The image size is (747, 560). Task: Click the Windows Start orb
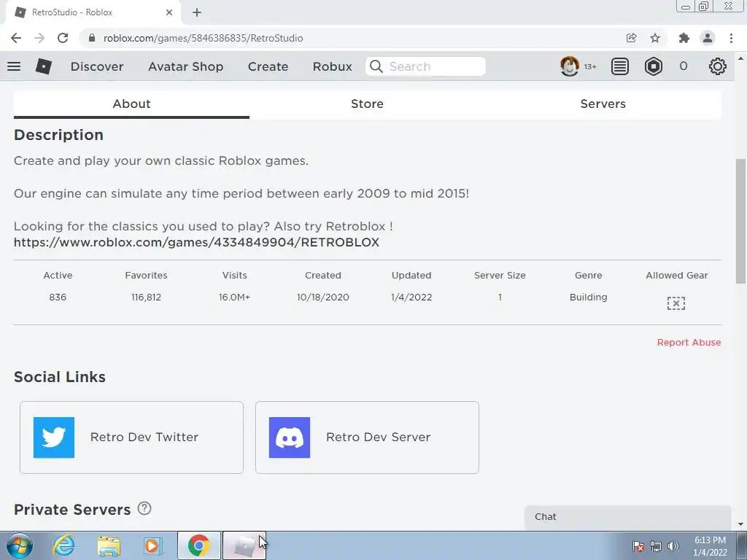pos(20,545)
